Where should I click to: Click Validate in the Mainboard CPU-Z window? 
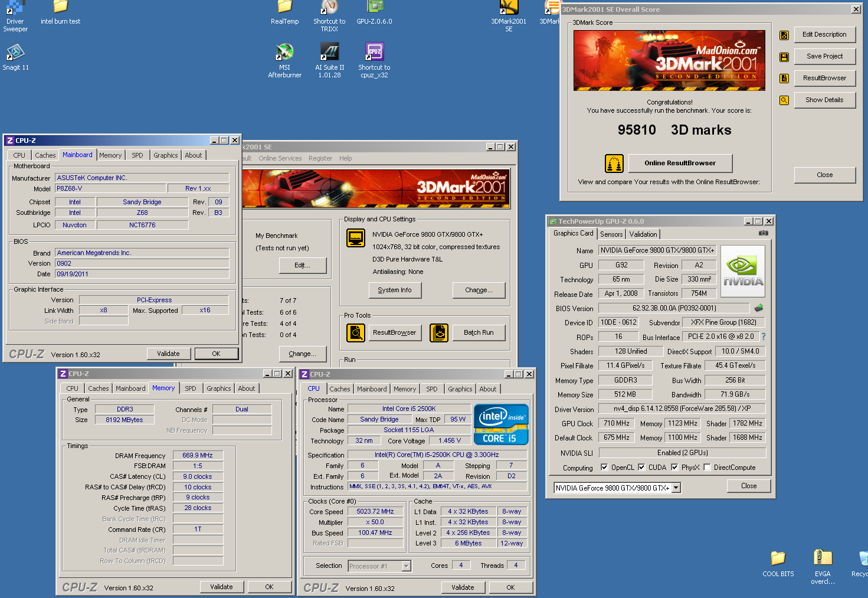(x=168, y=354)
